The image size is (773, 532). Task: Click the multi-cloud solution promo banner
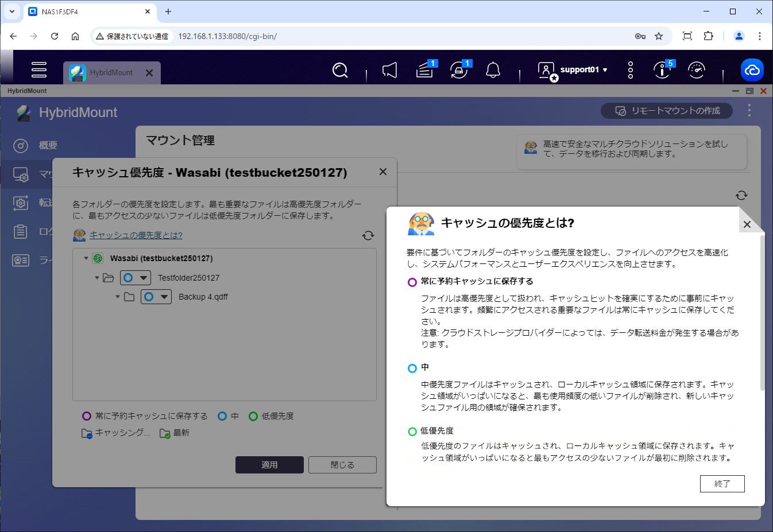pyautogui.click(x=632, y=152)
